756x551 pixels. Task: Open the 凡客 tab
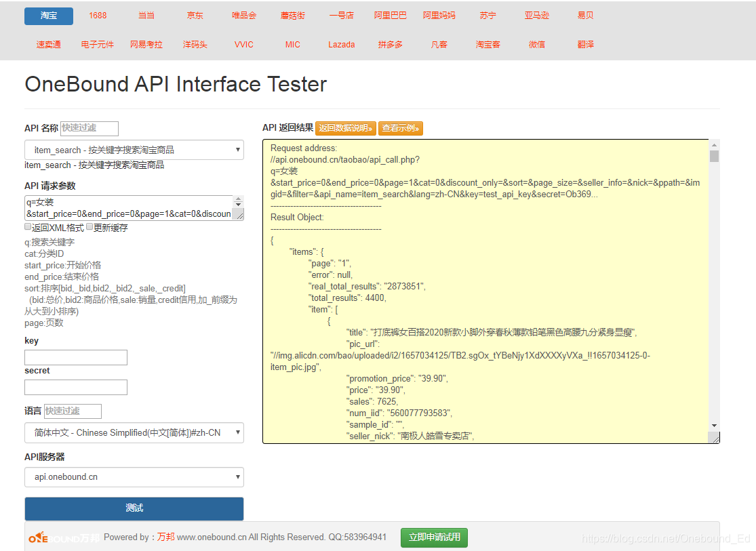pos(439,45)
